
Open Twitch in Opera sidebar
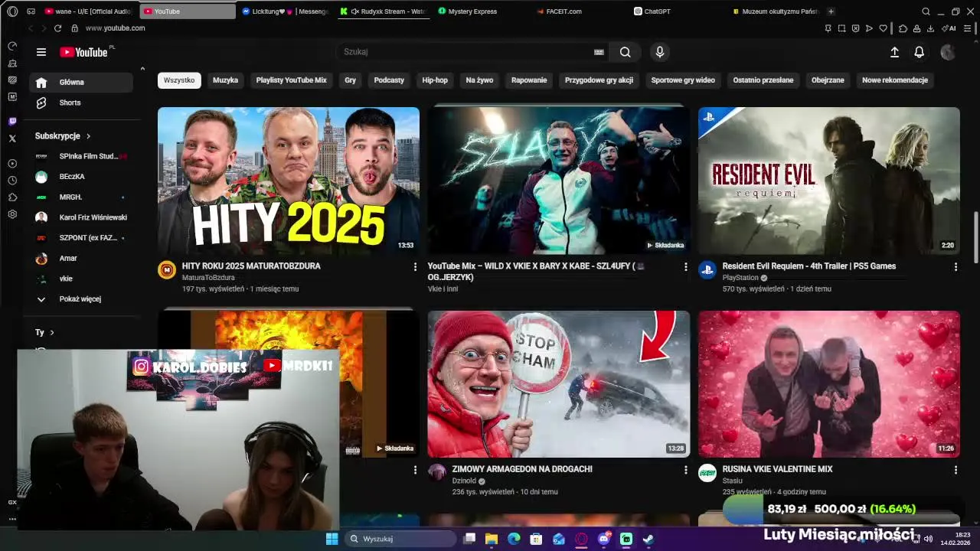(x=12, y=122)
